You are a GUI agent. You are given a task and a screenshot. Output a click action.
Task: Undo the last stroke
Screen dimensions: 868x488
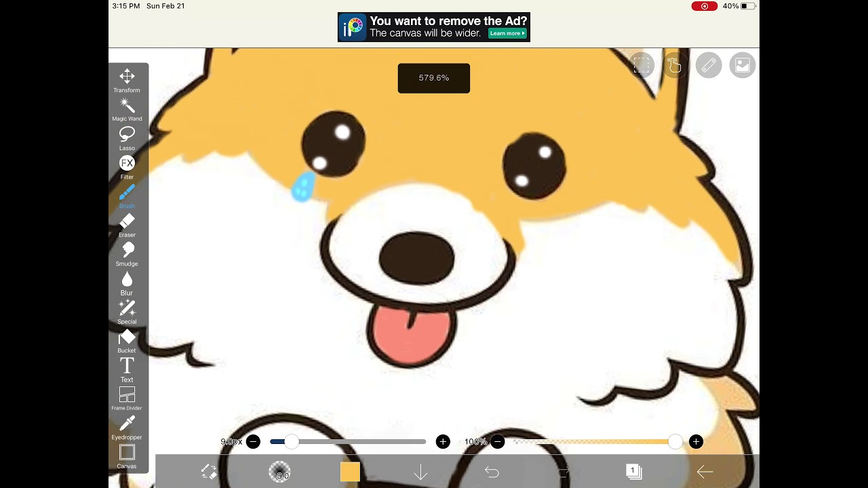(492, 472)
